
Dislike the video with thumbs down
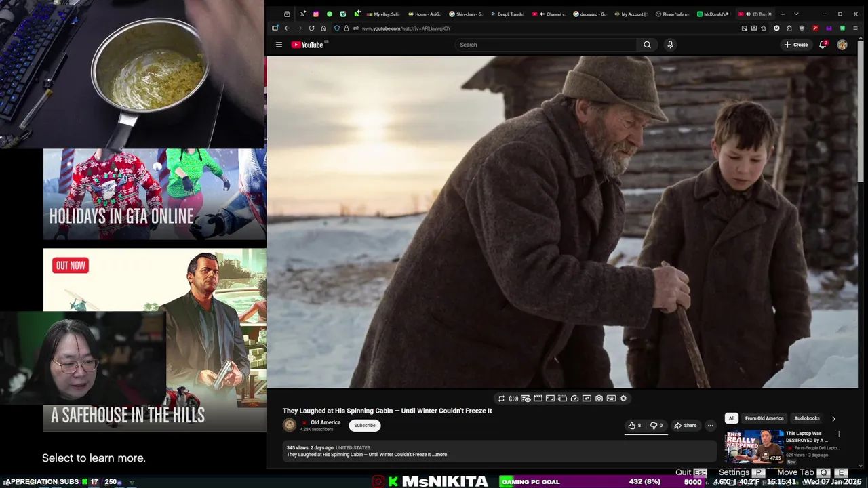[656, 426]
